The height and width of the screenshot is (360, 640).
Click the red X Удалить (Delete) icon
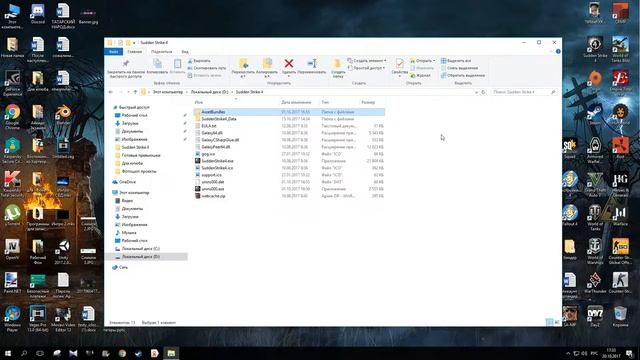289,63
